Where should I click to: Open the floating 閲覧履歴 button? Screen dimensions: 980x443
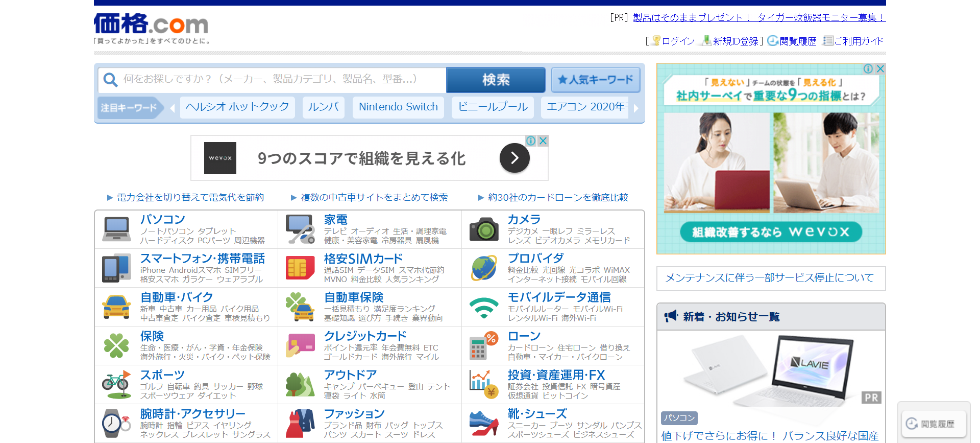point(934,424)
